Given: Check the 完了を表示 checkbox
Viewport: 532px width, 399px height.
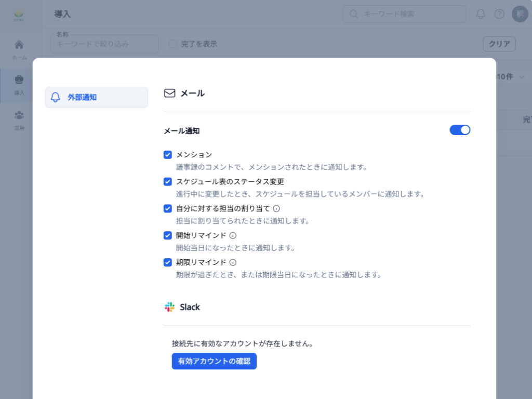Looking at the screenshot, I should [172, 44].
